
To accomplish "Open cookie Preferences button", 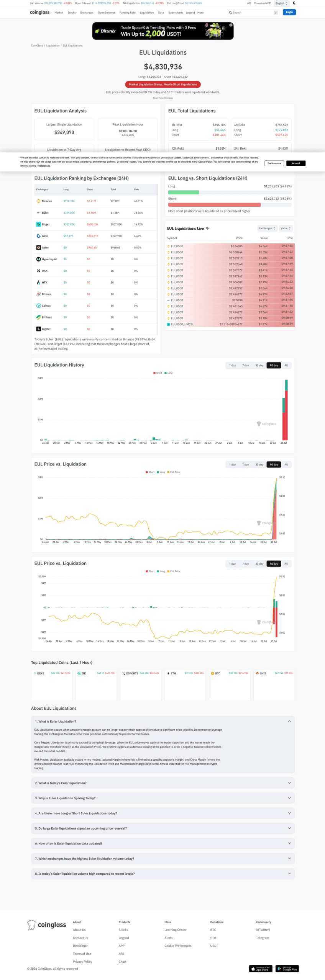I will (274, 163).
